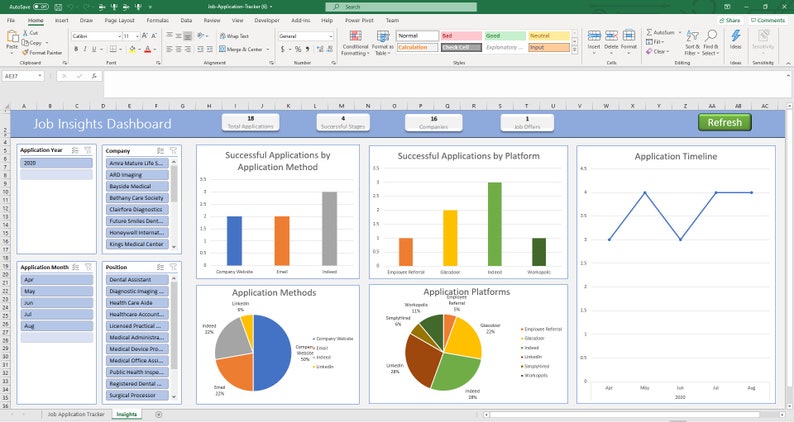
Task: Toggle multi-select on Application Year slicer
Action: [75, 150]
